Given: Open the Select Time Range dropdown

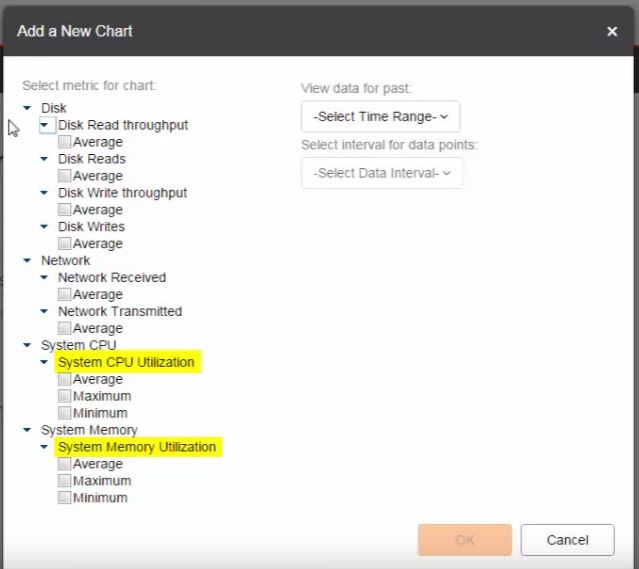Looking at the screenshot, I should 381,117.
